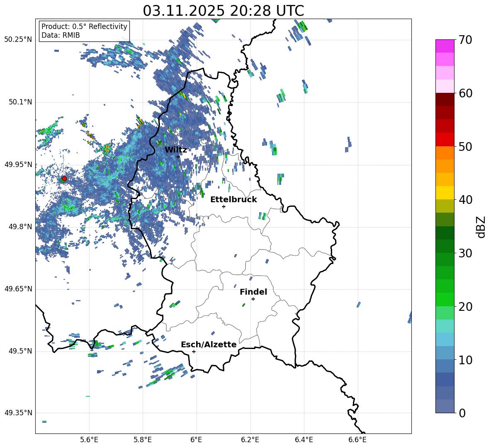The height and width of the screenshot is (448, 491).
Task: Click the 49.95°N latitude label
Action: (18, 165)
